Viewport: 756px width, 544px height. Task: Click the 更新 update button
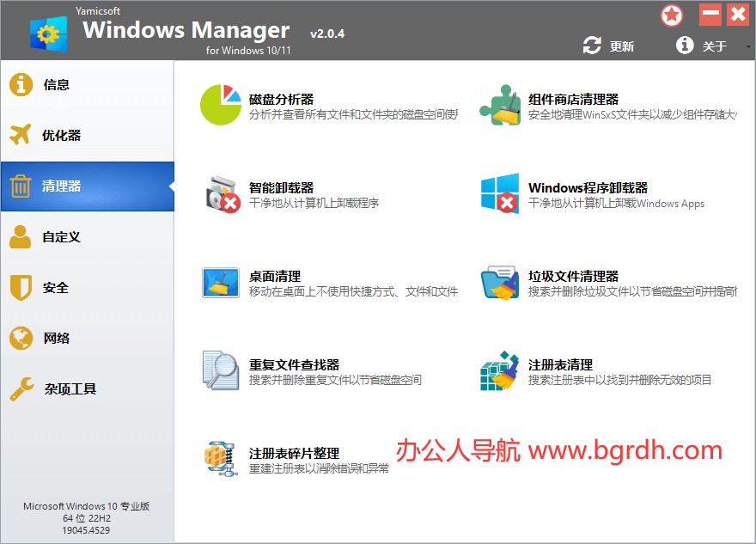[609, 47]
